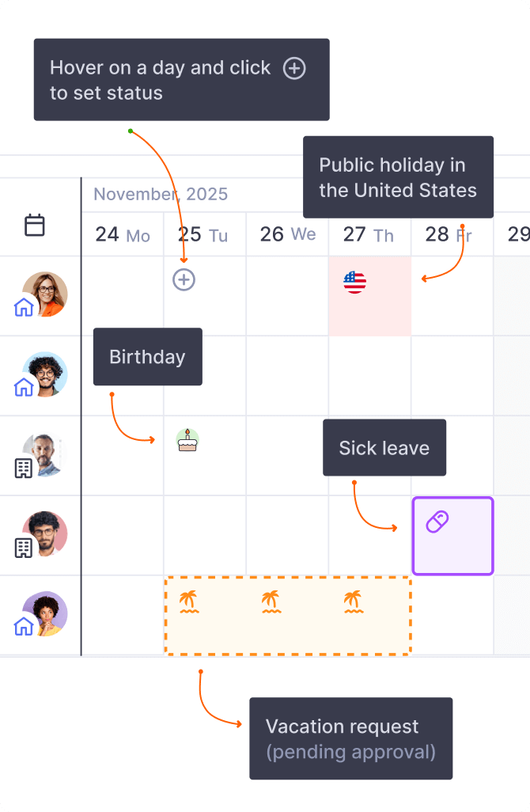
Task: Click the first woman's avatar with glasses
Action: 47,292
